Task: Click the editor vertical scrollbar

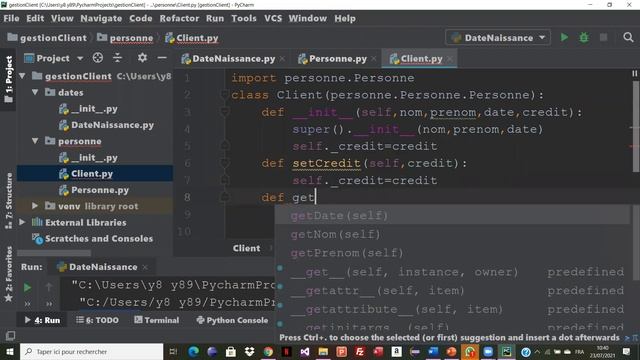Action: (635, 127)
